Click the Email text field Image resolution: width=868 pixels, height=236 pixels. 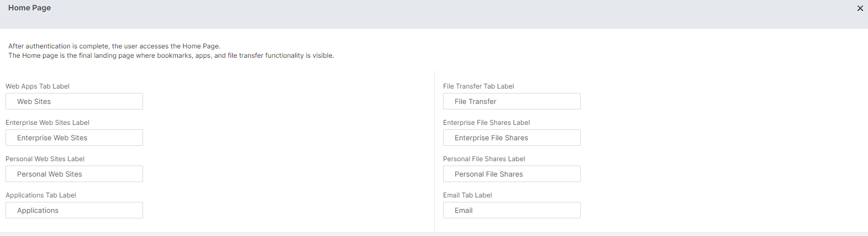[512, 210]
